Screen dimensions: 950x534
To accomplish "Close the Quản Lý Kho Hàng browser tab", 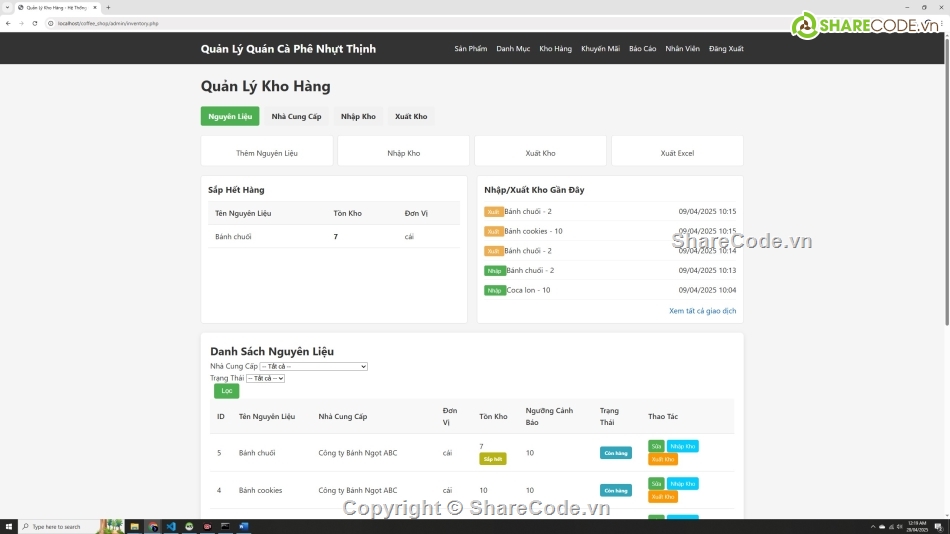I will (95, 7).
